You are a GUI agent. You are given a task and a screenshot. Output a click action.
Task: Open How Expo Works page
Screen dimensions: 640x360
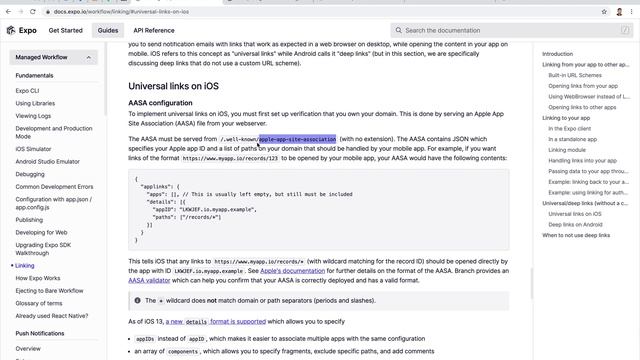(x=38, y=278)
